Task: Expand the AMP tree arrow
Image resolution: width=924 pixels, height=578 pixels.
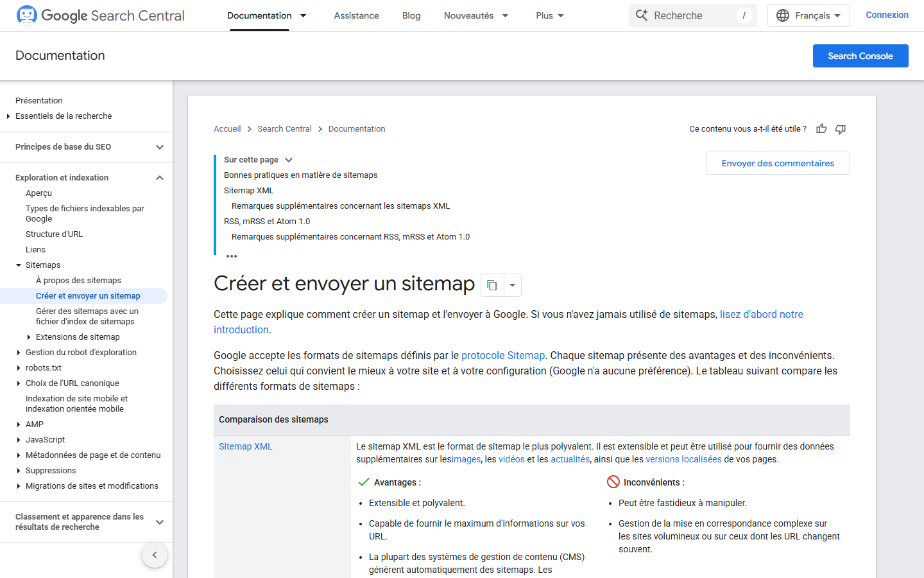Action: click(x=19, y=425)
